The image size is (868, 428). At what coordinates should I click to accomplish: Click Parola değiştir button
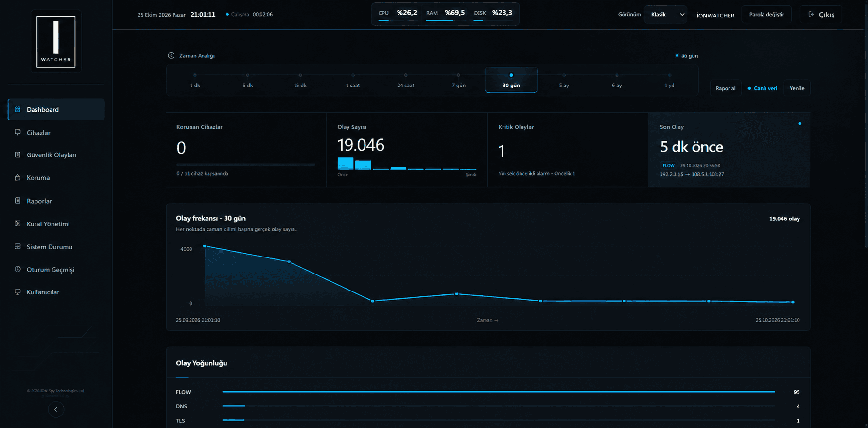click(766, 15)
